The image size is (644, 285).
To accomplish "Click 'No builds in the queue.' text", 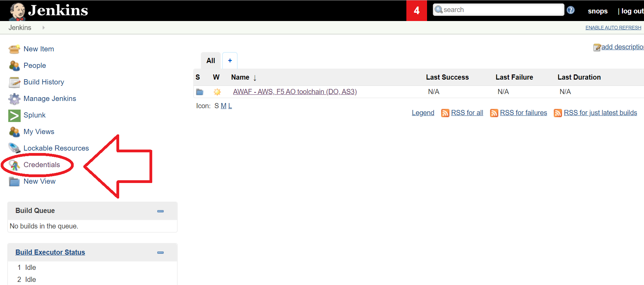I will [44, 226].
